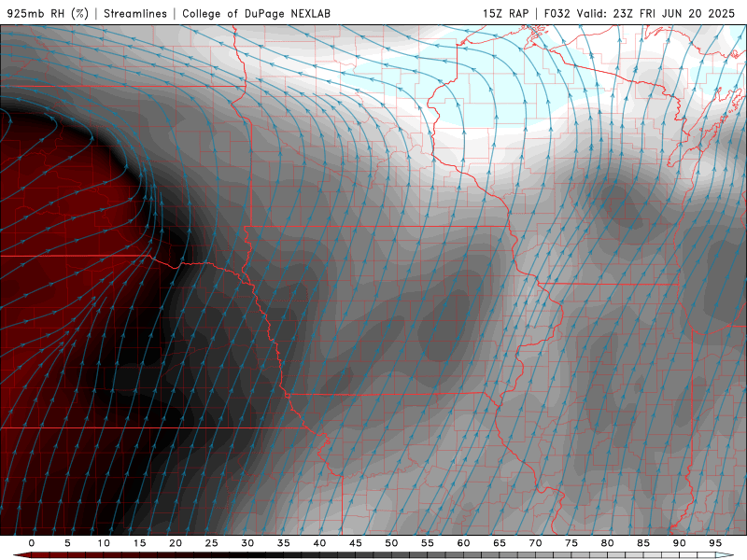The image size is (747, 560).
Task: Click the colorbar label "0"
Action: point(32,543)
